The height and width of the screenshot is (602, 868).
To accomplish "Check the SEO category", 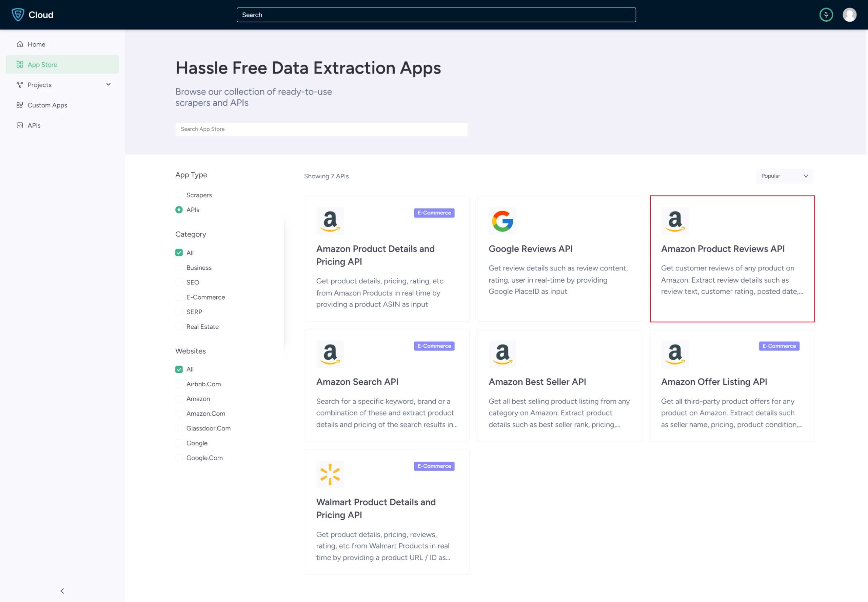I will tap(179, 282).
